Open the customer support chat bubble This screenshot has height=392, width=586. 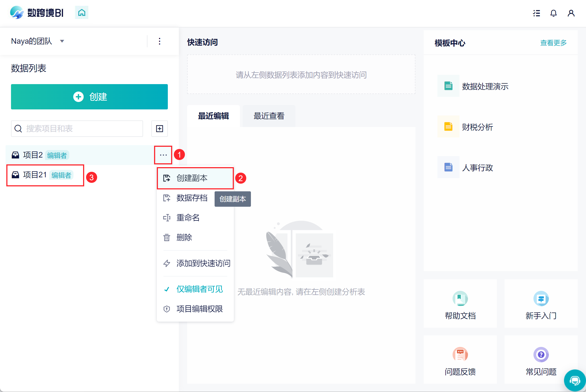574,380
